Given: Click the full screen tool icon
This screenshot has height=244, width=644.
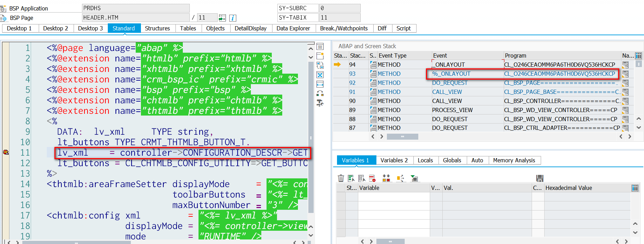Looking at the screenshot, I should coord(320,75).
